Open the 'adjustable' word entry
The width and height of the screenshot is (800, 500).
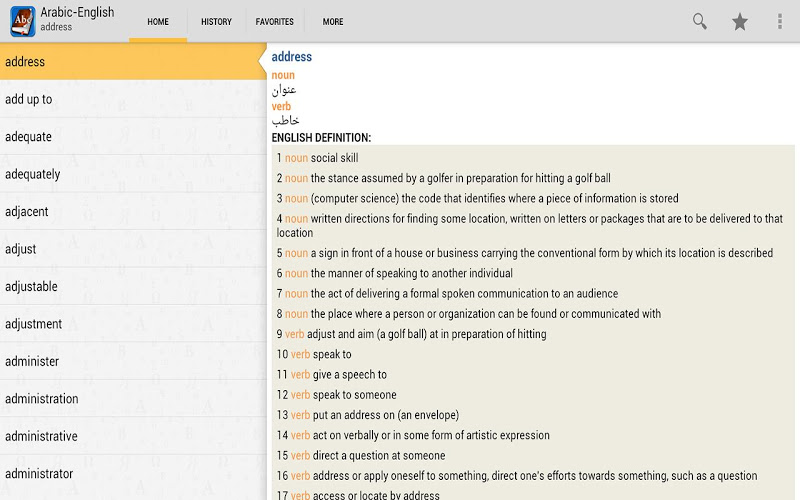[132, 287]
